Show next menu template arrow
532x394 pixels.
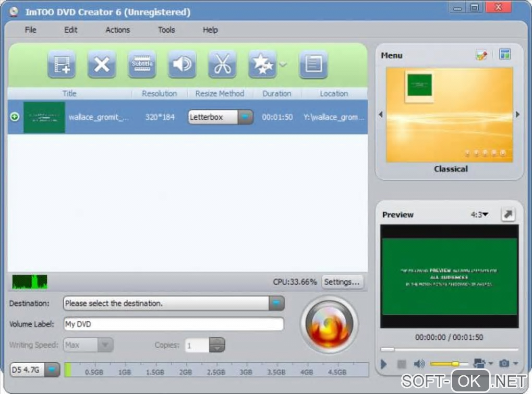point(518,115)
